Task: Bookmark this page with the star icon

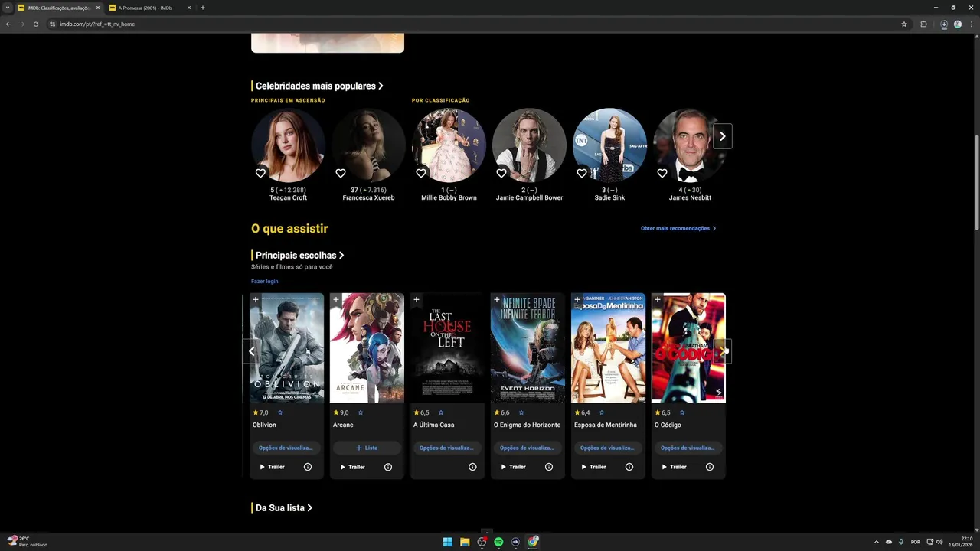Action: (x=904, y=24)
